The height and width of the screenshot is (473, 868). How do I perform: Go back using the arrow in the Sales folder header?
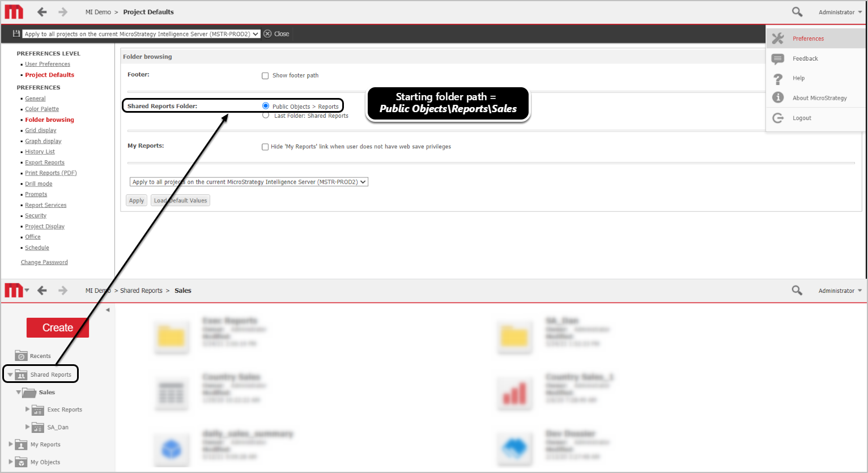click(42, 291)
